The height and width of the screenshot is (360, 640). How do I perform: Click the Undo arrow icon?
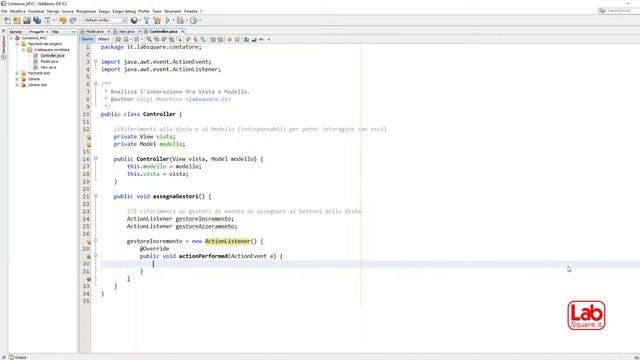(x=62, y=20)
